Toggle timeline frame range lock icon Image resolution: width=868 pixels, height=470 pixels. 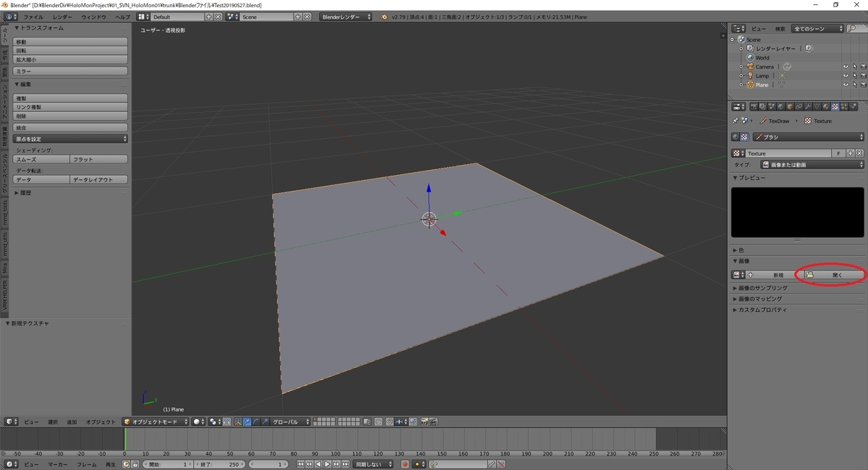point(135,464)
